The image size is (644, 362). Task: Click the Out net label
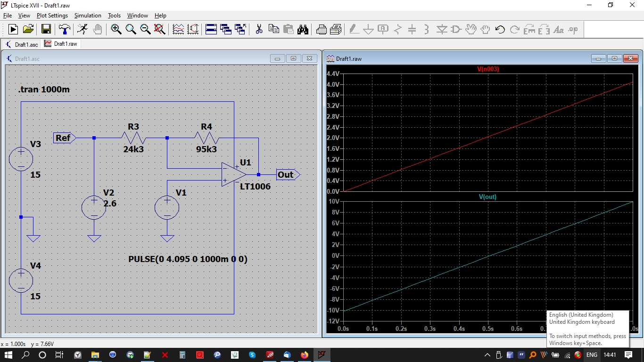point(288,175)
